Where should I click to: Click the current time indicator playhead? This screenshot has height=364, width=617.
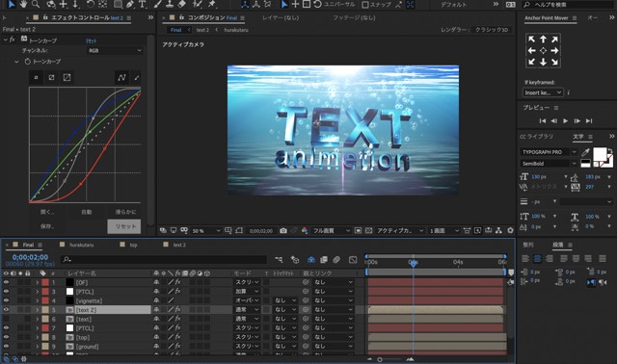coord(414,263)
